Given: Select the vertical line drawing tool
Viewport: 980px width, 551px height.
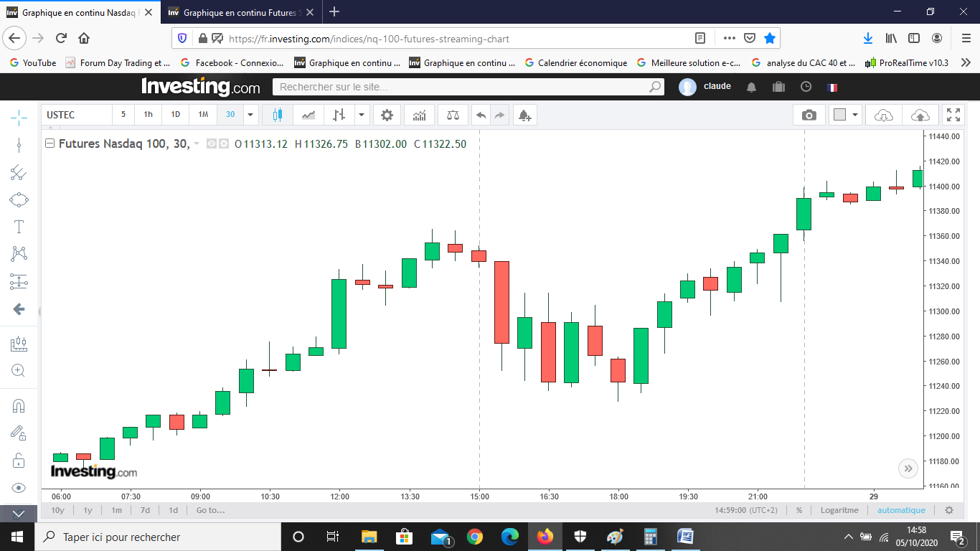Looking at the screenshot, I should pyautogui.click(x=19, y=146).
